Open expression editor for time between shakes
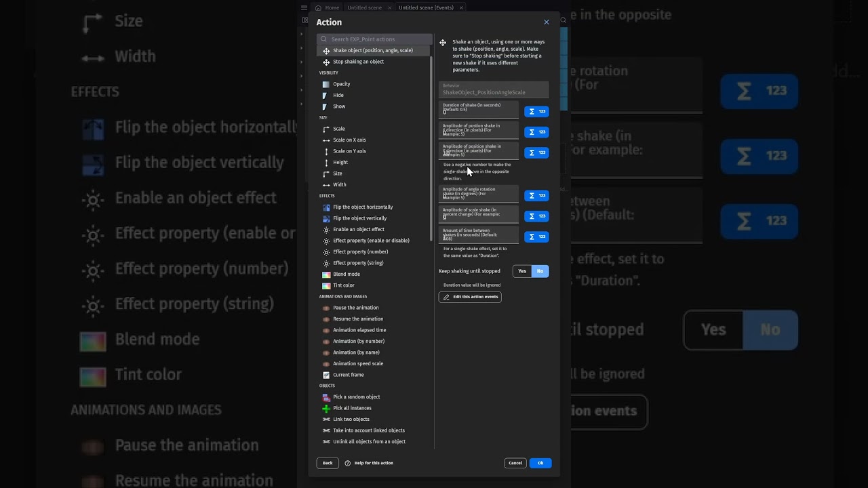 (536, 237)
